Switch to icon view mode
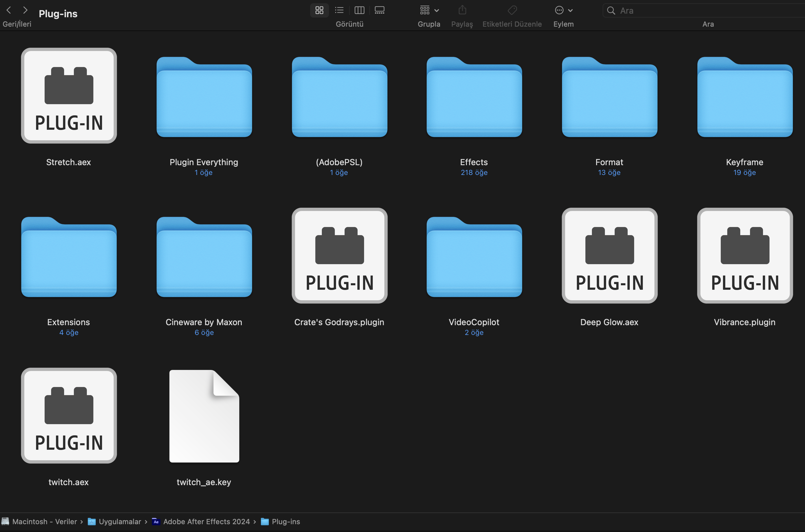The width and height of the screenshot is (805, 532). [x=319, y=10]
